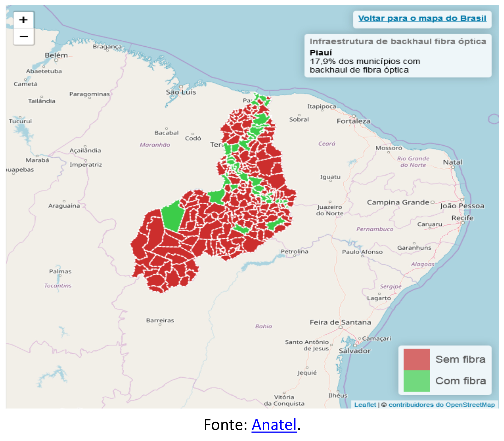Click the zoom out minus button

click(24, 37)
